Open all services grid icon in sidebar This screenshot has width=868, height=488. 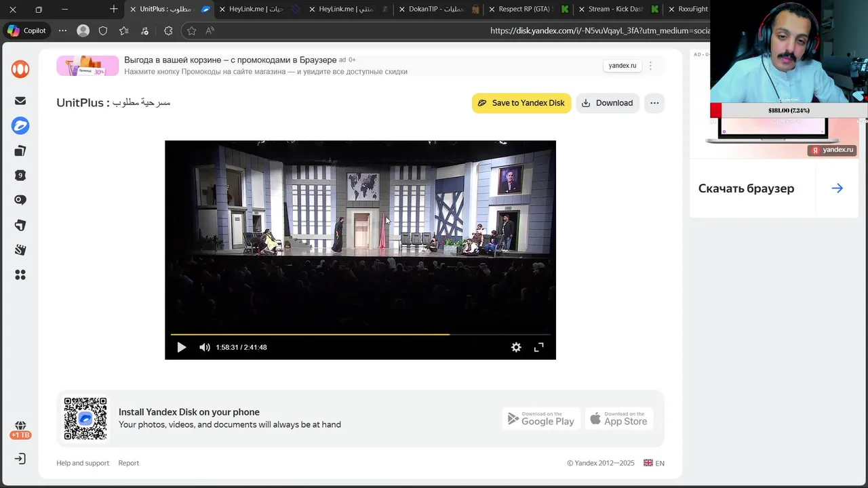pyautogui.click(x=20, y=274)
